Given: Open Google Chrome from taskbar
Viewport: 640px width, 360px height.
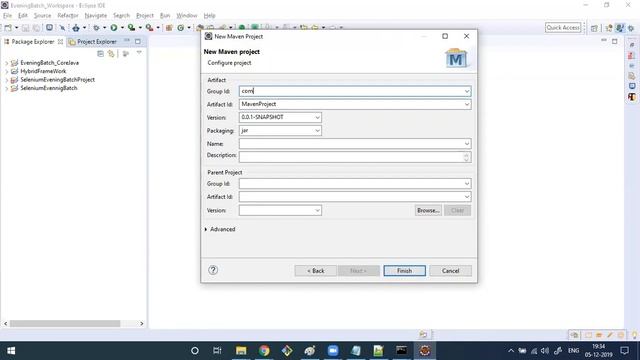Looking at the screenshot, I should pos(264,351).
